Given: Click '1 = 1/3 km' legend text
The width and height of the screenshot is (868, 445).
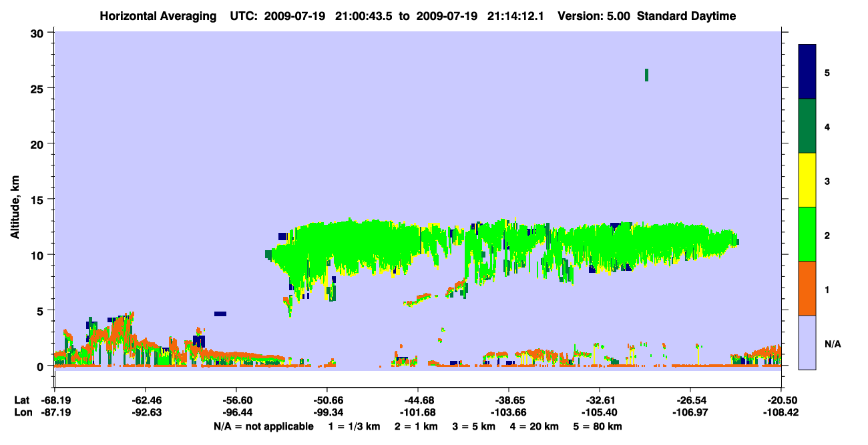Looking at the screenshot, I should 355,426.
